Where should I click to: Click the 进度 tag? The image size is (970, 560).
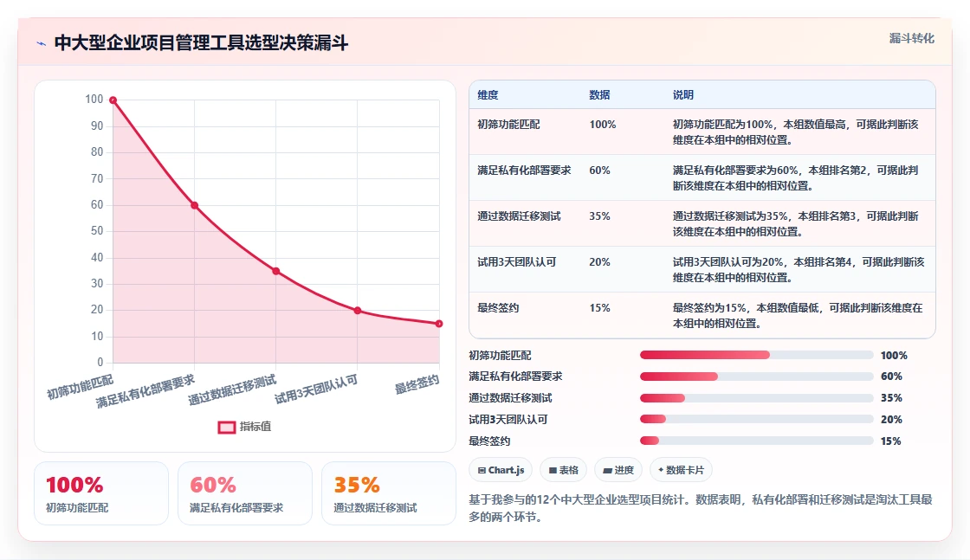coord(618,470)
